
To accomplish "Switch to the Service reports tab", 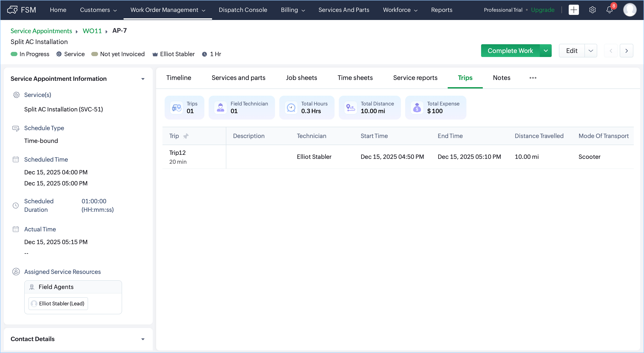I will coord(415,78).
